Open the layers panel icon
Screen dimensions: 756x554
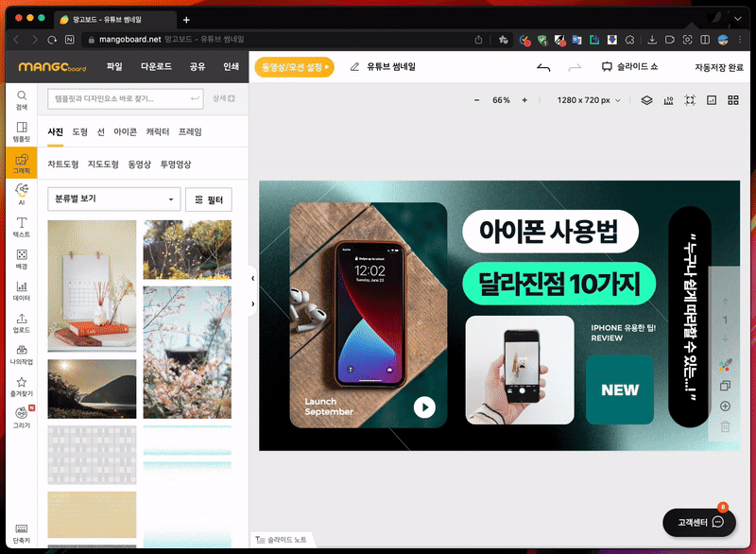tap(646, 100)
